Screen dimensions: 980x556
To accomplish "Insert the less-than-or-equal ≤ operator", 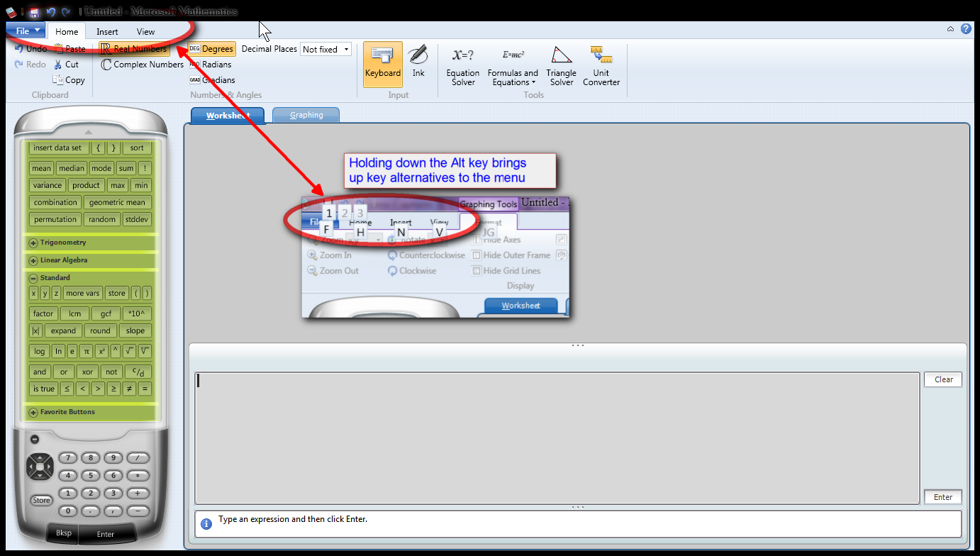I will tap(66, 389).
